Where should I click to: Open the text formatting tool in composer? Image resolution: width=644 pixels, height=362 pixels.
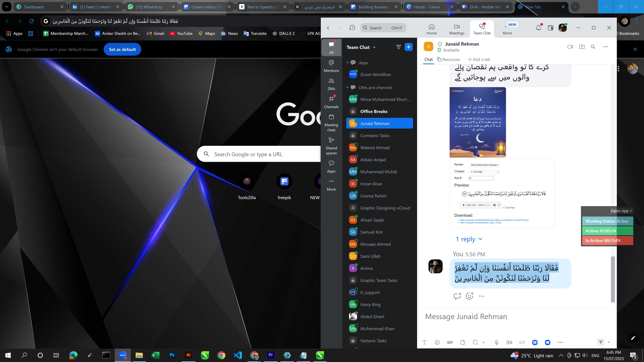424,342
